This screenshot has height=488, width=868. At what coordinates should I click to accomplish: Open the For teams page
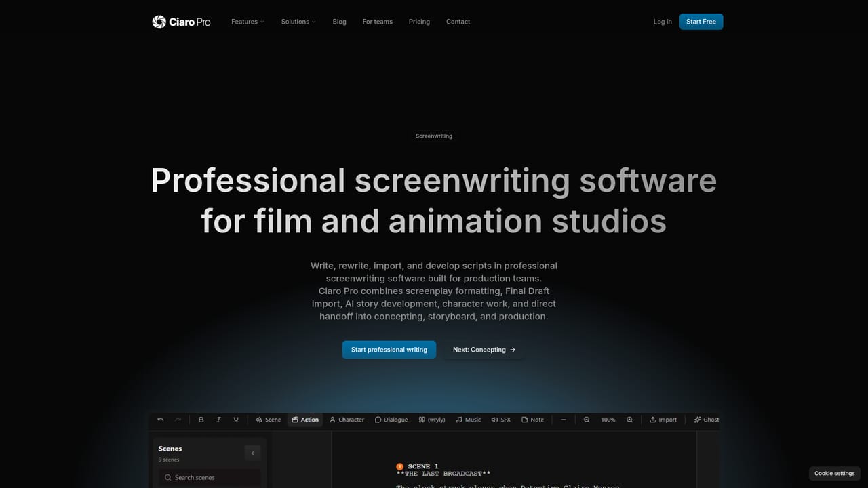(x=378, y=22)
